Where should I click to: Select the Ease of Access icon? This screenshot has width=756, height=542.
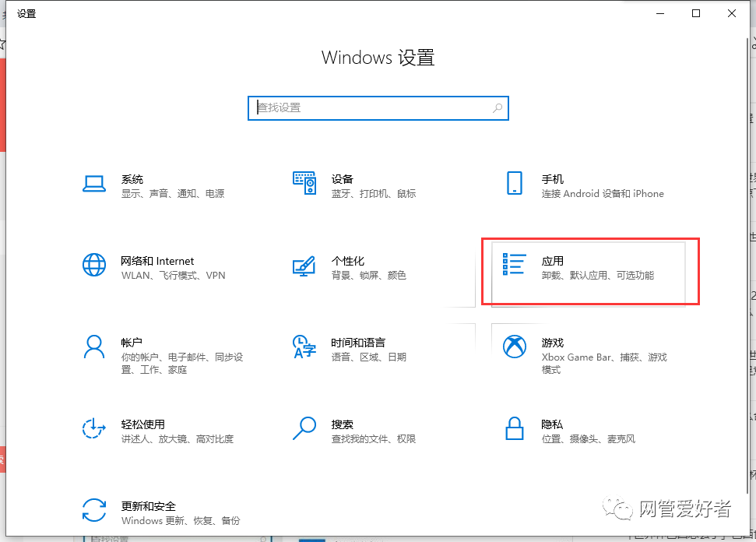tap(94, 428)
